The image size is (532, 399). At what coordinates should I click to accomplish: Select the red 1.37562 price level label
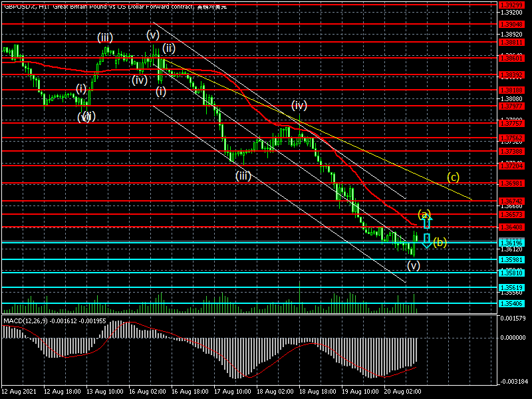[511, 138]
